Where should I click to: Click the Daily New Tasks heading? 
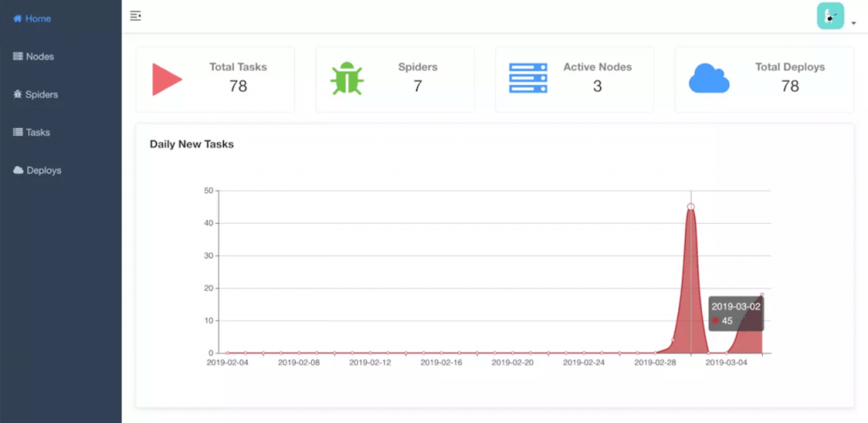coord(192,144)
